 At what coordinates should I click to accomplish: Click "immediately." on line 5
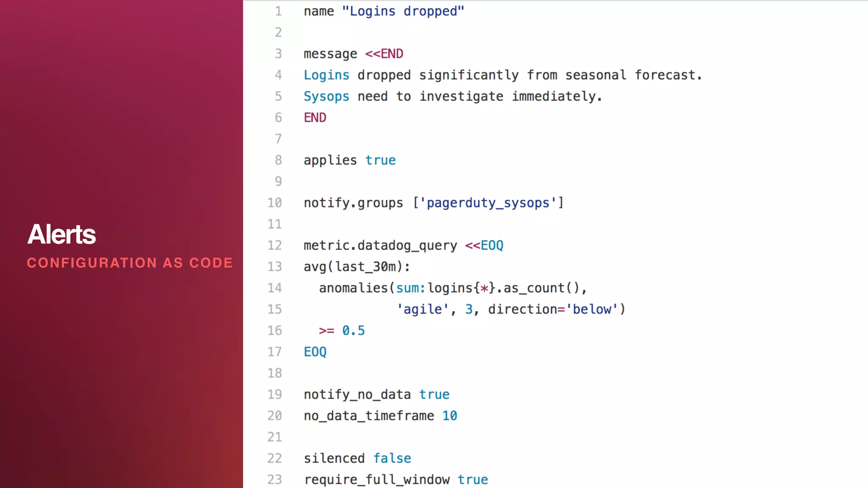tap(557, 97)
